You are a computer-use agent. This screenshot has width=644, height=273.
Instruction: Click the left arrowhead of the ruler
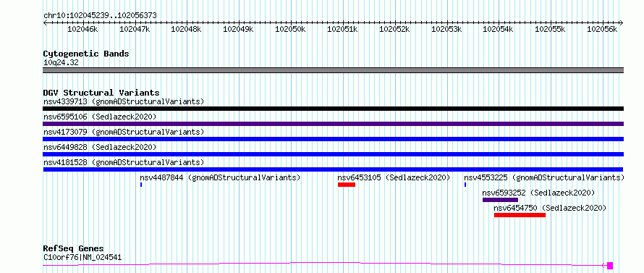45,23
